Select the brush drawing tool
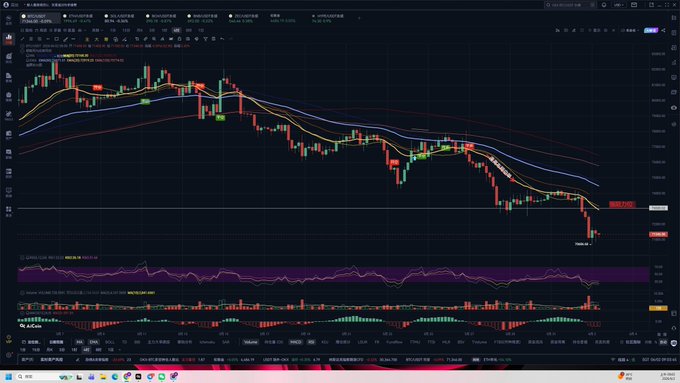Image resolution: width=680 pixels, height=383 pixels. click(x=65, y=39)
